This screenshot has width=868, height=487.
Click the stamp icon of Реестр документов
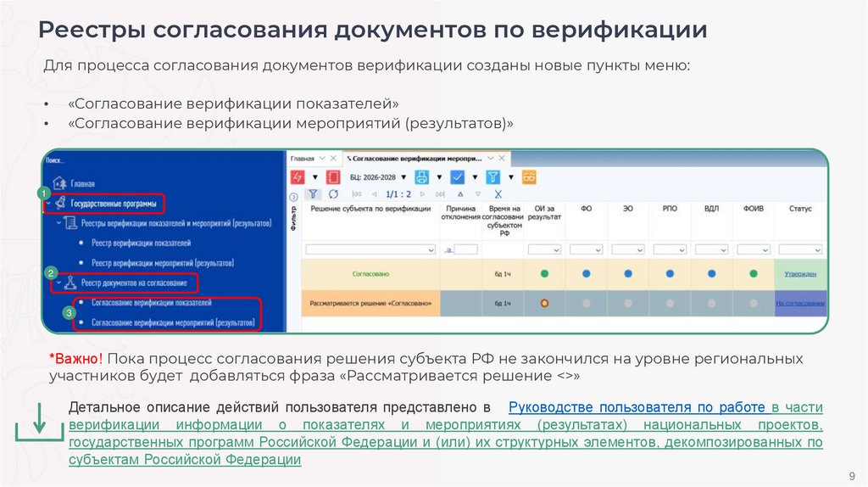tap(70, 283)
